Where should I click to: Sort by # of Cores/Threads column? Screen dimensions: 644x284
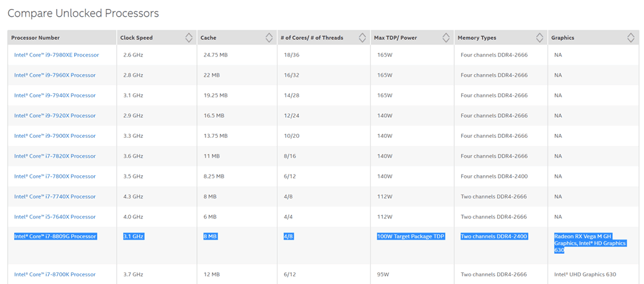click(x=363, y=38)
